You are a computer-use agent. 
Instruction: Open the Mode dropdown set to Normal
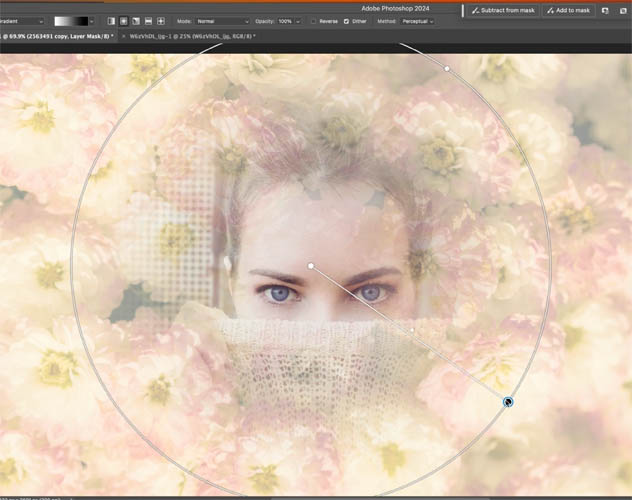click(222, 21)
